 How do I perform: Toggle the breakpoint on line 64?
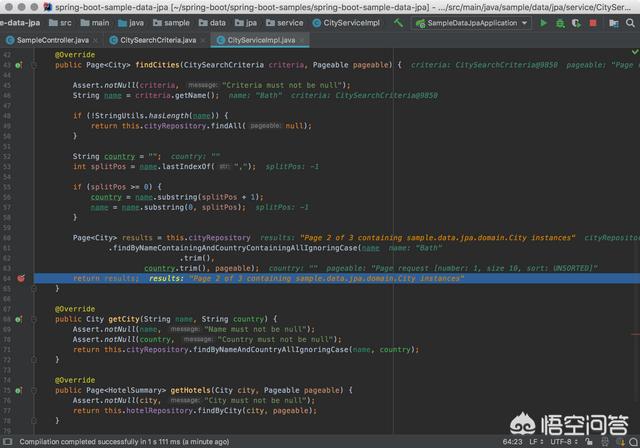[20, 278]
